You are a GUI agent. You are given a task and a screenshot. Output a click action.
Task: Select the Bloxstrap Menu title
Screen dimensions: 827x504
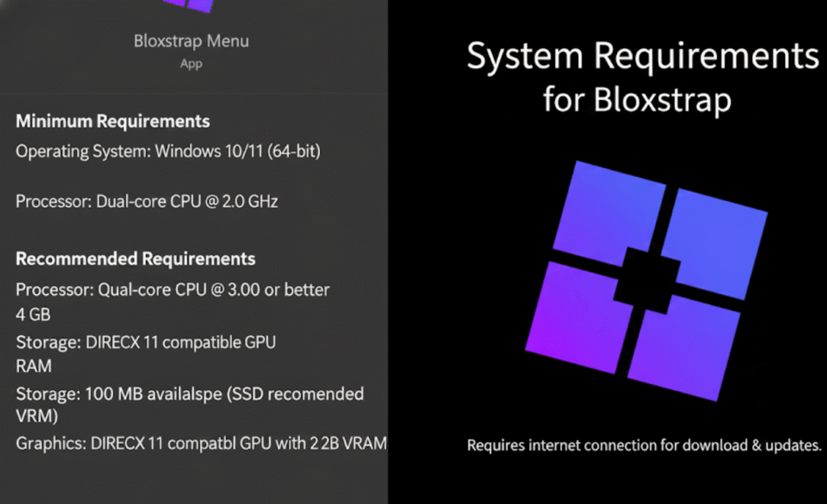pyautogui.click(x=191, y=40)
